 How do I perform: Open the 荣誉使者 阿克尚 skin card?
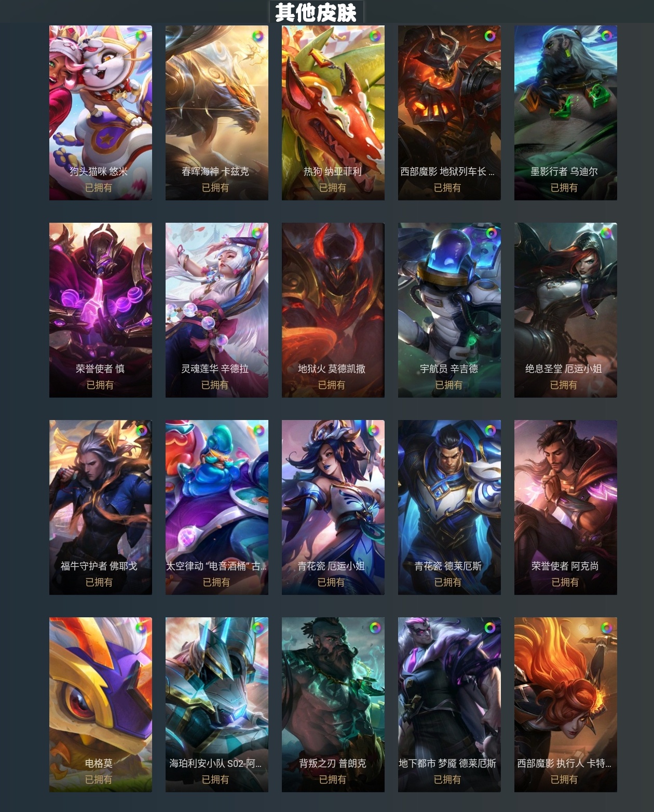566,507
